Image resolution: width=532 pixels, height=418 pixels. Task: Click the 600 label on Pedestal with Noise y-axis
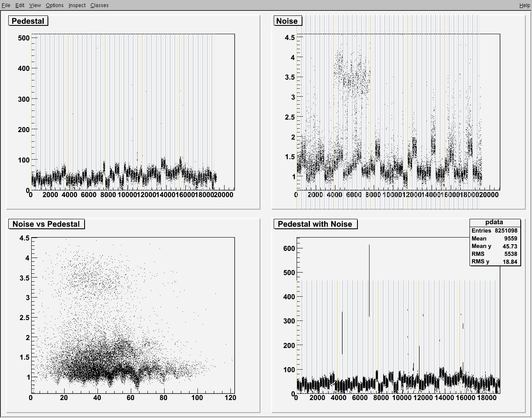coord(289,248)
